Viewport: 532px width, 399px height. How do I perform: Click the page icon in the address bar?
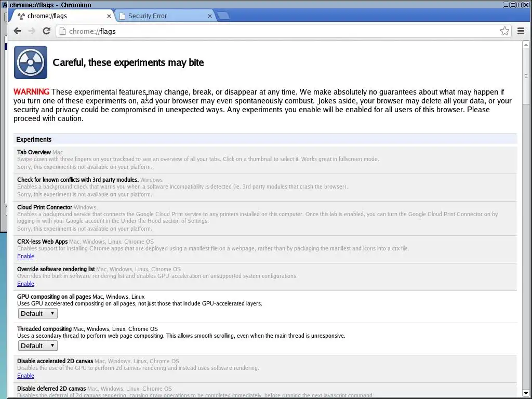point(62,31)
